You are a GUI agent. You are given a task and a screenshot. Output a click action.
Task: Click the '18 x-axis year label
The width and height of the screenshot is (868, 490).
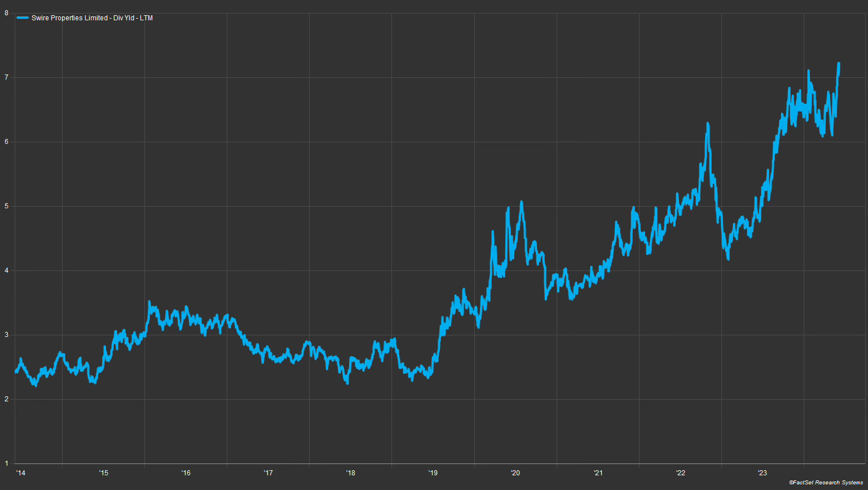[350, 473]
